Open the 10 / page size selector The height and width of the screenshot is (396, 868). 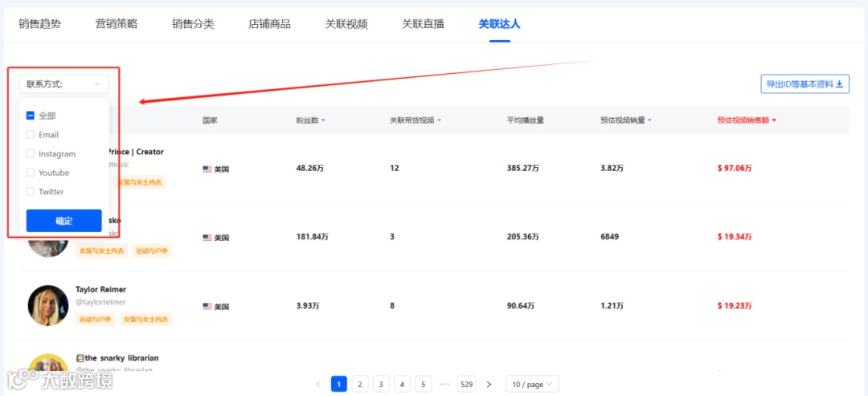[x=532, y=384]
